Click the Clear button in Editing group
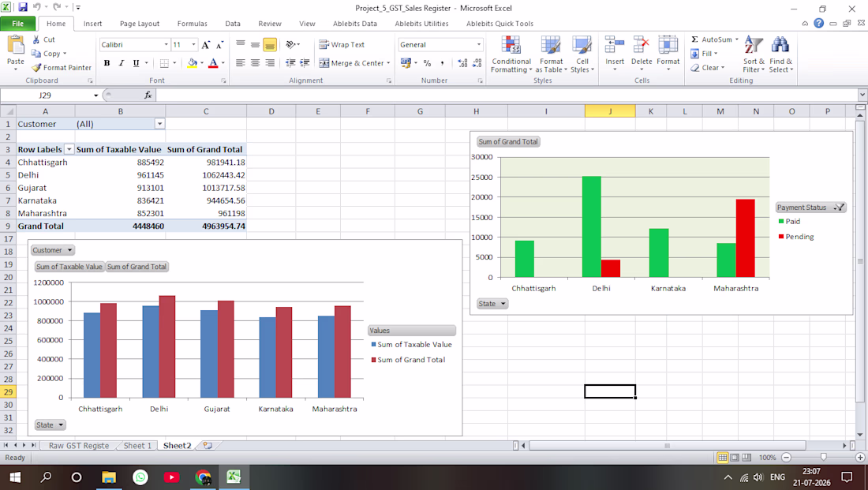Screen dimensions: 868x490 (708, 68)
